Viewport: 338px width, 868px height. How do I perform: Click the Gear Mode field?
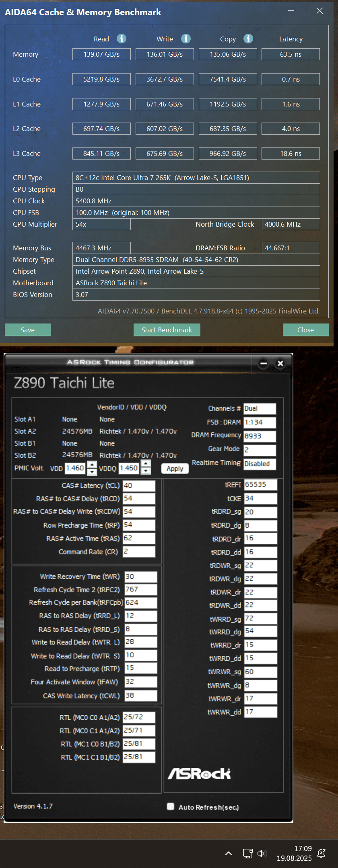pos(260,450)
